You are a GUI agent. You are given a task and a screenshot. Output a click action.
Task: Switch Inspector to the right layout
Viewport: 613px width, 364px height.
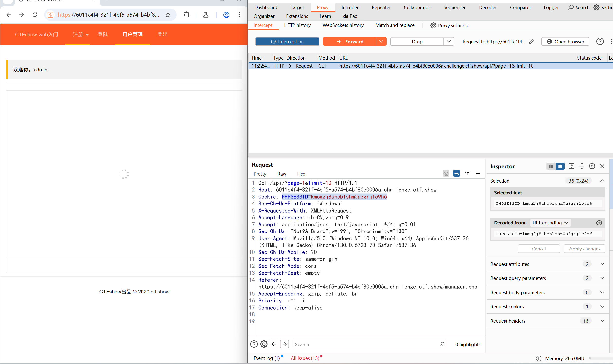click(x=560, y=166)
